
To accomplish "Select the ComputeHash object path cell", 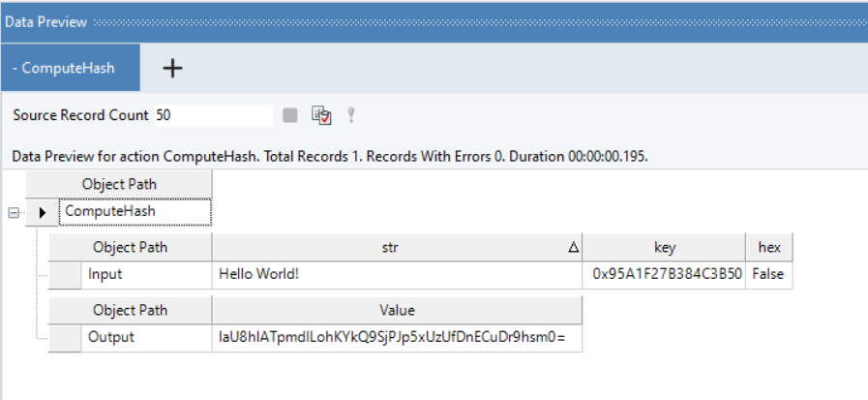I will [x=135, y=212].
